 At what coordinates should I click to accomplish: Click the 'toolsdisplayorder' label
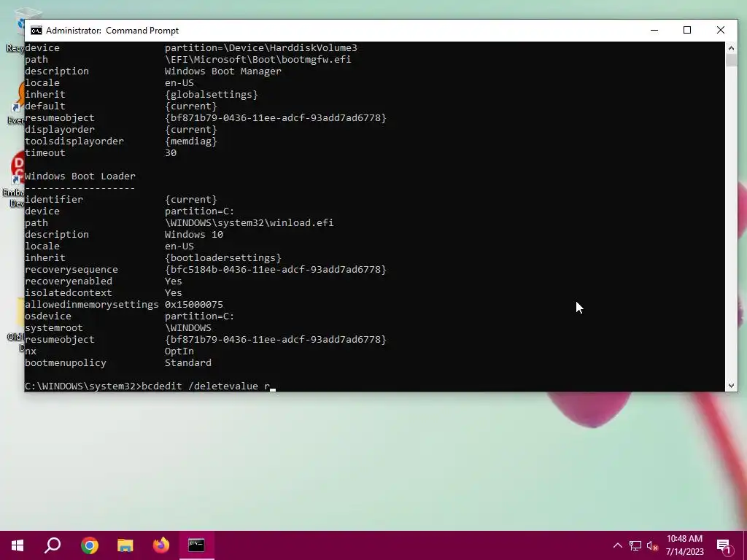pyautogui.click(x=74, y=141)
